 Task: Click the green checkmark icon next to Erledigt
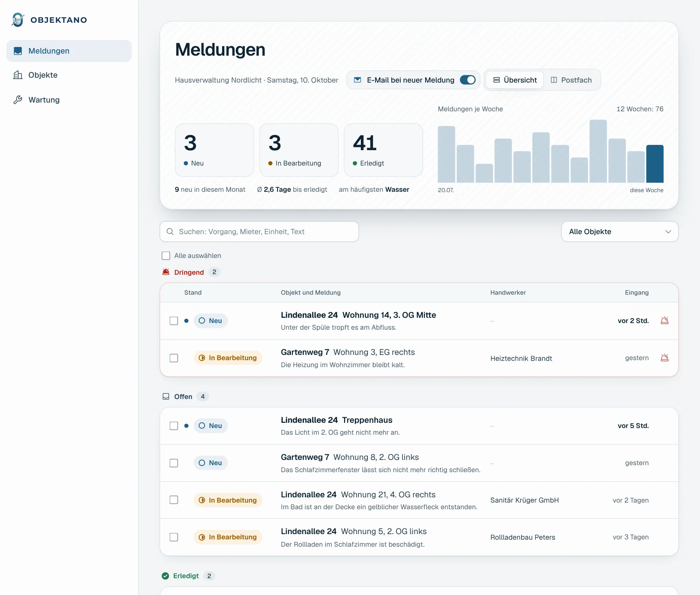tap(166, 576)
